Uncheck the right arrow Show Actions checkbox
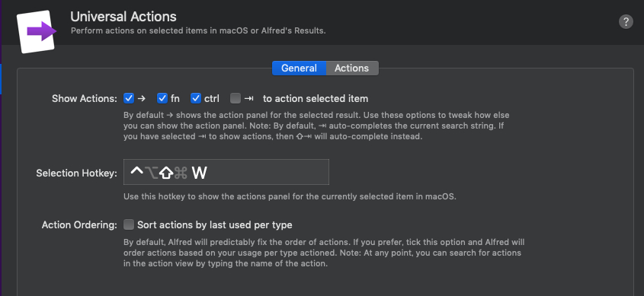The height and width of the screenshot is (296, 644). [129, 98]
